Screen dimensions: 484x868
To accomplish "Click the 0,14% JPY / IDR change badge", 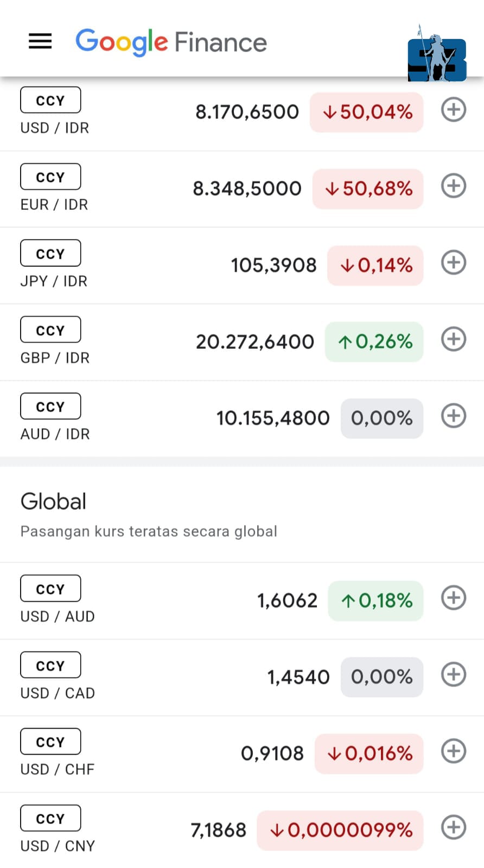I will click(375, 265).
